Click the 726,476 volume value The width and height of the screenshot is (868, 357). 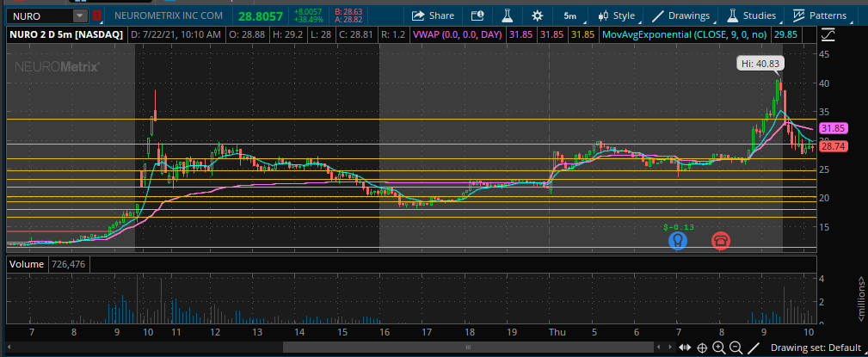(68, 265)
